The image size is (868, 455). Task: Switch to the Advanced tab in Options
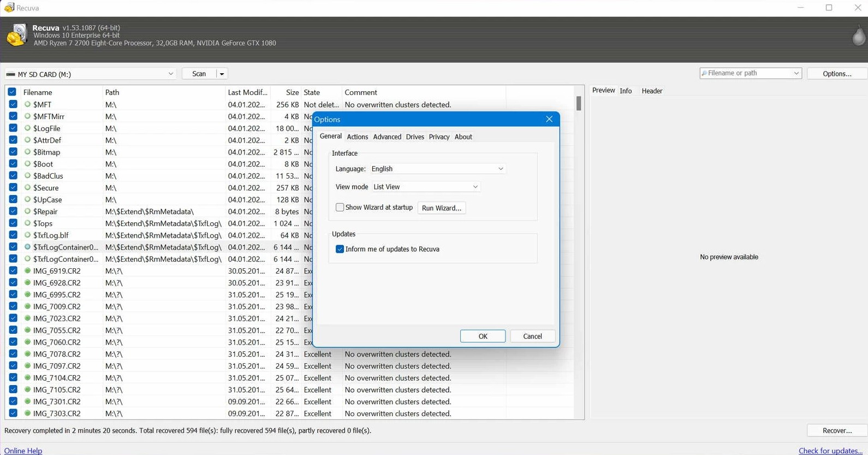pyautogui.click(x=387, y=137)
